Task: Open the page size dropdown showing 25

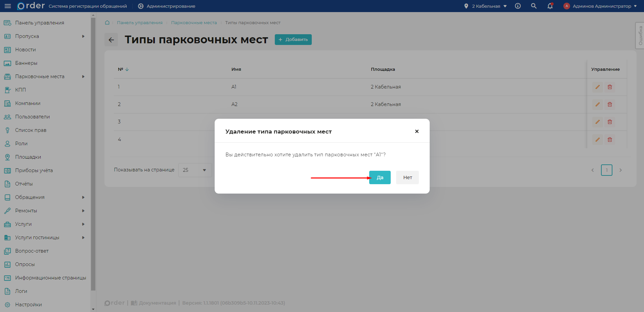Action: 195,170
